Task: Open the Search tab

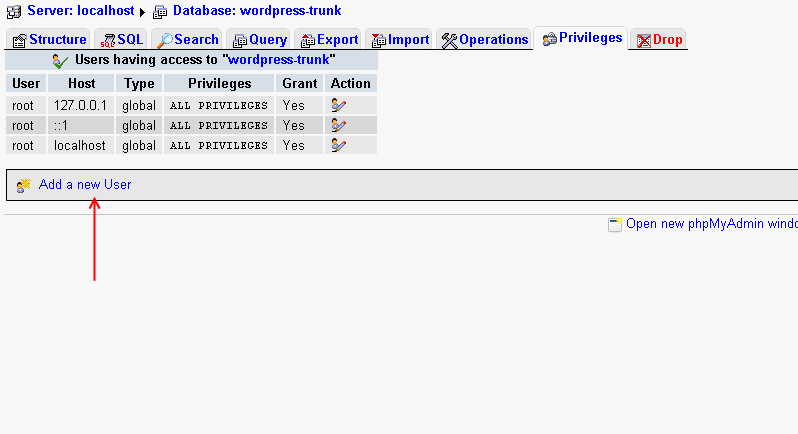Action: [x=188, y=40]
